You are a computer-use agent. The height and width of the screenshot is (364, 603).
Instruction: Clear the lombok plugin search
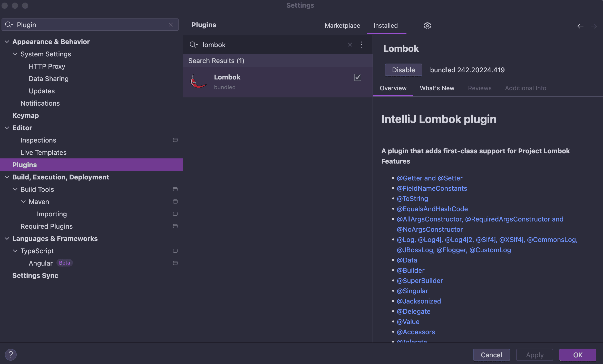click(350, 45)
